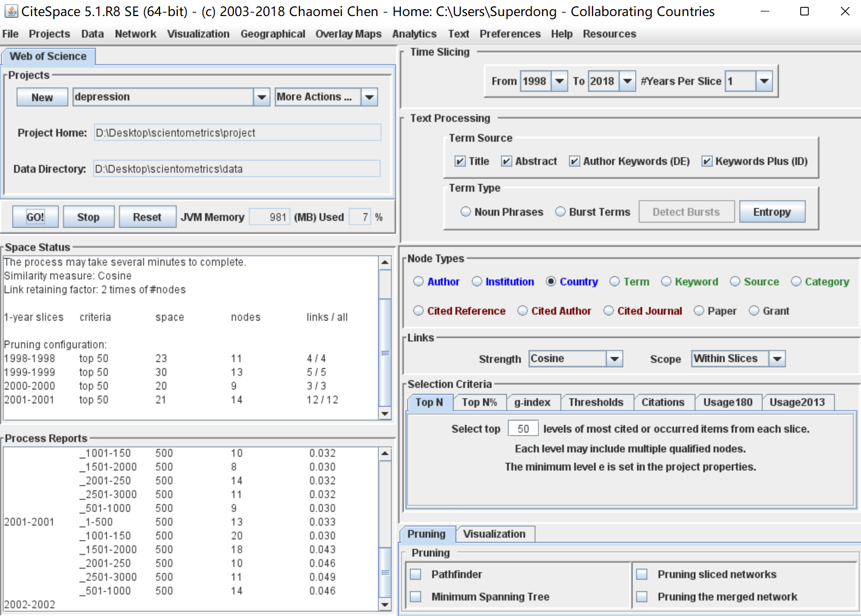
Task: Open the From year 1998 dropdown
Action: coord(559,81)
